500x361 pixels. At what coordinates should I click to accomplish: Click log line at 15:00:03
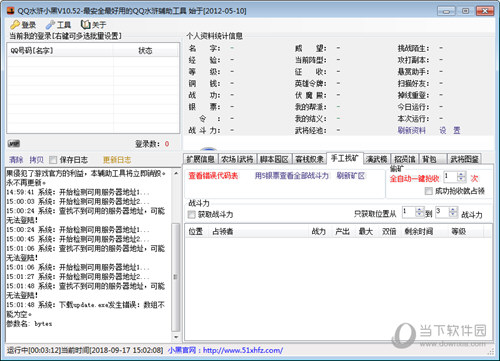click(x=78, y=202)
